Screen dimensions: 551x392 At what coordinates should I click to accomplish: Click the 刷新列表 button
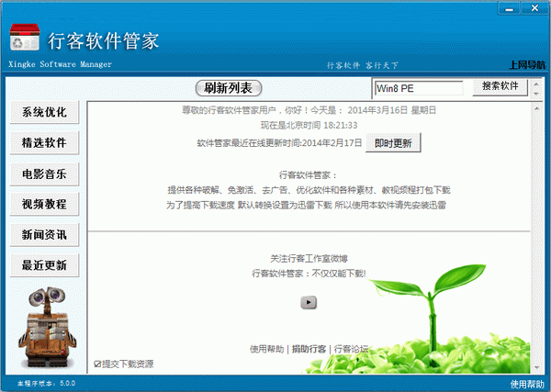pyautogui.click(x=229, y=88)
